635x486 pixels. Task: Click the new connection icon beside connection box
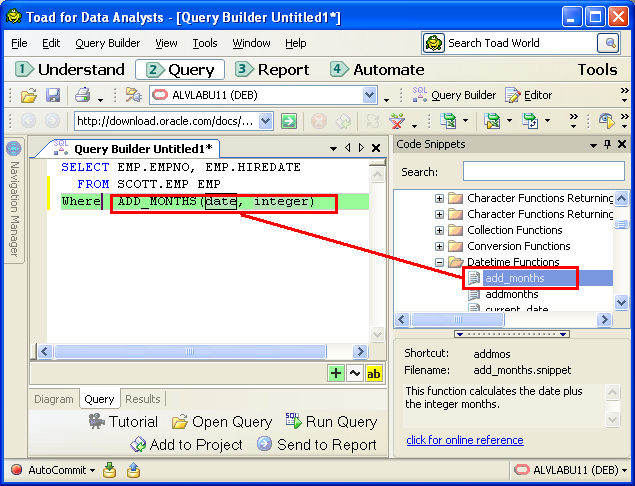(x=133, y=95)
